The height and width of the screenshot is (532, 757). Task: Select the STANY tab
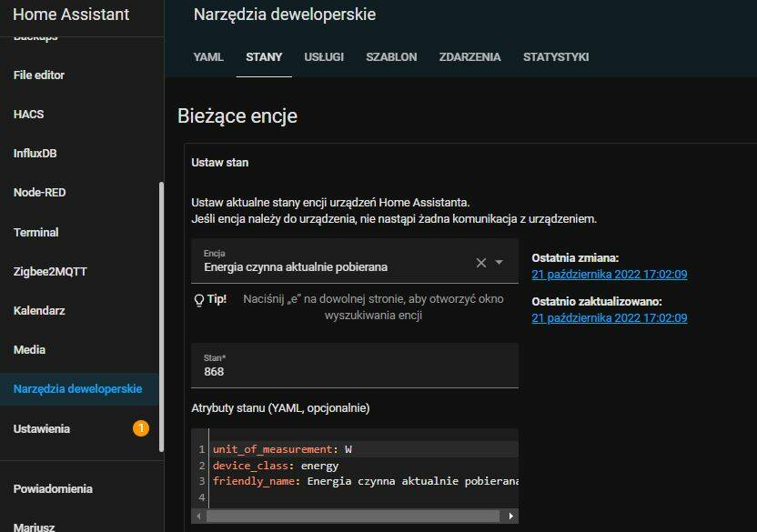[264, 57]
